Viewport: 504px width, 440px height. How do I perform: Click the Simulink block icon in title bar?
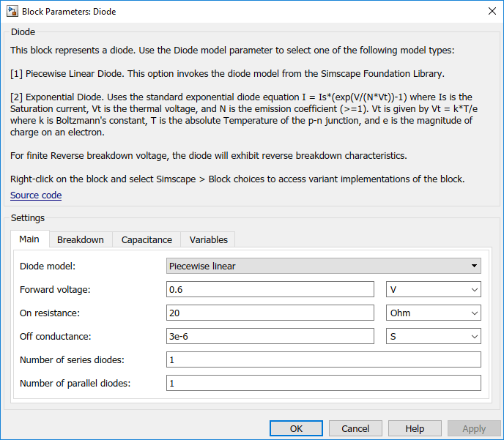click(12, 12)
